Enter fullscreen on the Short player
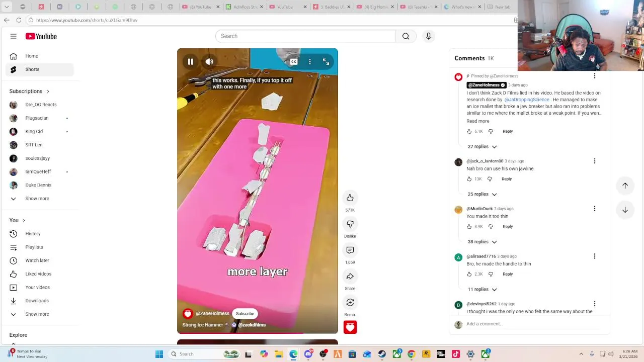 326,62
